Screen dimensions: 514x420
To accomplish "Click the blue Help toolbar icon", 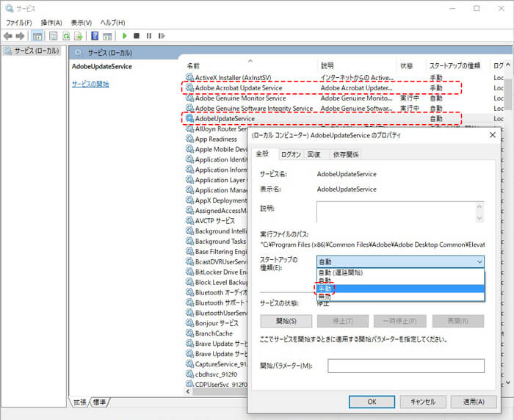I will [95, 36].
